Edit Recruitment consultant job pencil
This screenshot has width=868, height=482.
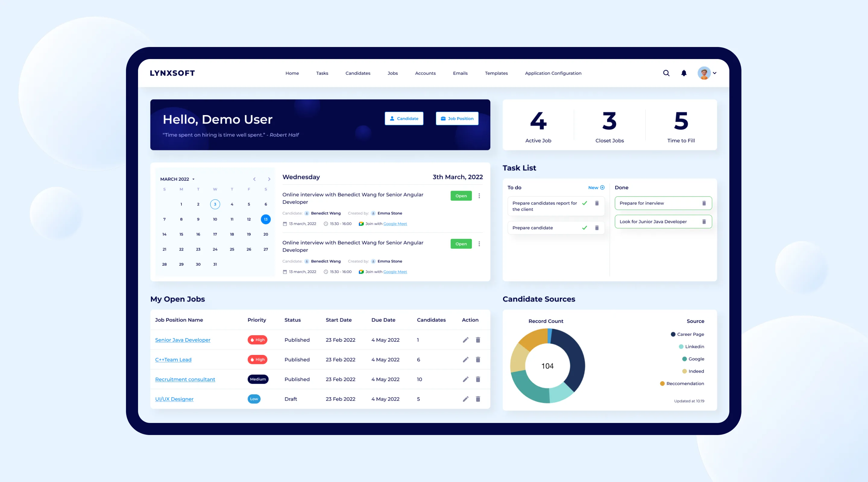pyautogui.click(x=466, y=379)
